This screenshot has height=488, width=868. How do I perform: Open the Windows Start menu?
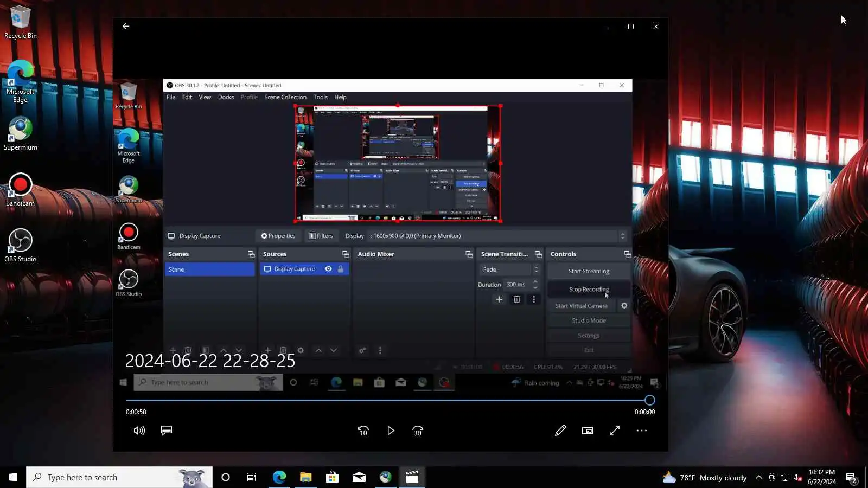(13, 477)
